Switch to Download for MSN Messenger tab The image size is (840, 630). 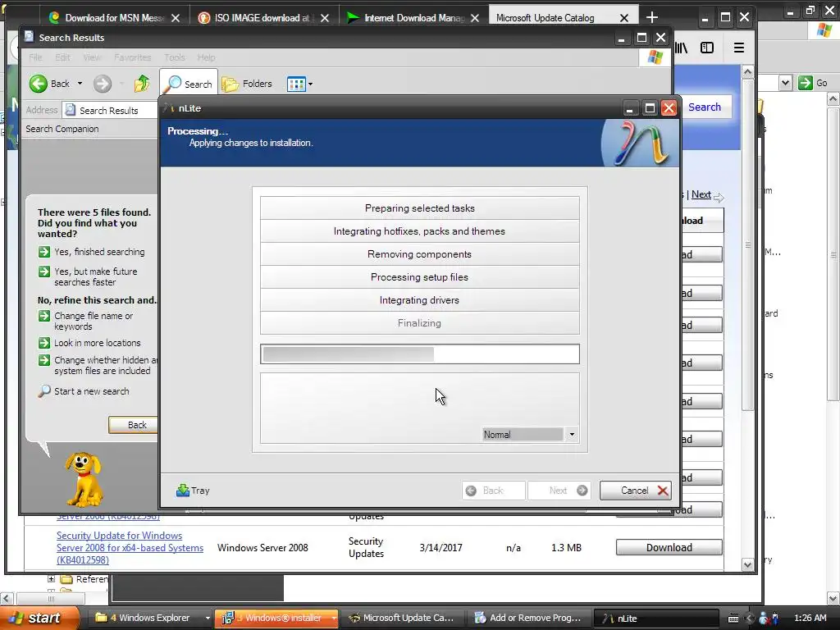(114, 18)
